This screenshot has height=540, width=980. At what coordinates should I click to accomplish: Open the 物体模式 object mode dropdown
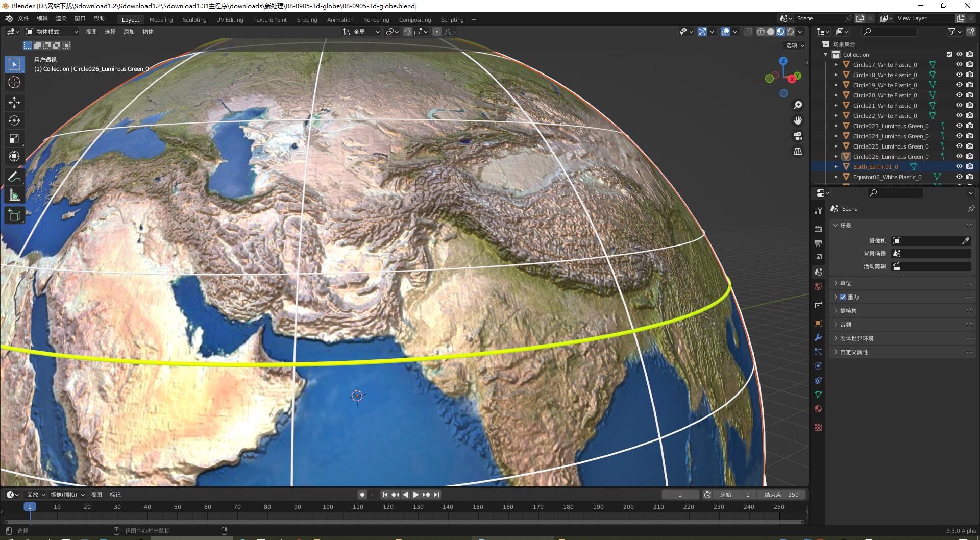(52, 32)
